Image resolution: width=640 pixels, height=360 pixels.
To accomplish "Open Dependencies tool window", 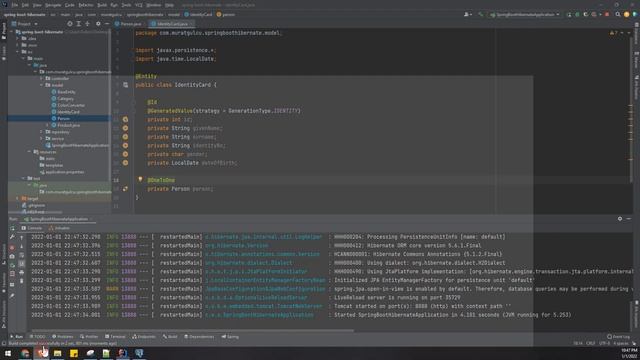I will tap(199, 337).
